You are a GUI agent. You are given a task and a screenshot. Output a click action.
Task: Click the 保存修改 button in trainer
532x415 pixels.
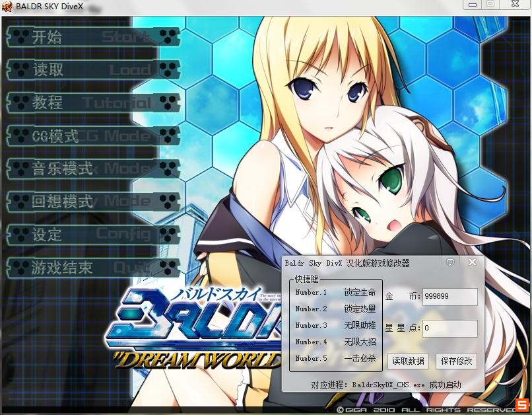[456, 361]
